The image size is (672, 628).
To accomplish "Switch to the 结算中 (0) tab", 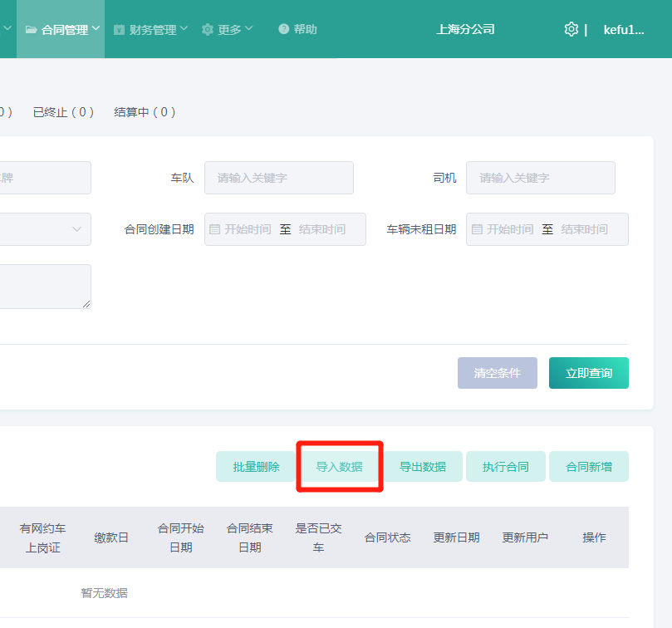I will point(145,112).
